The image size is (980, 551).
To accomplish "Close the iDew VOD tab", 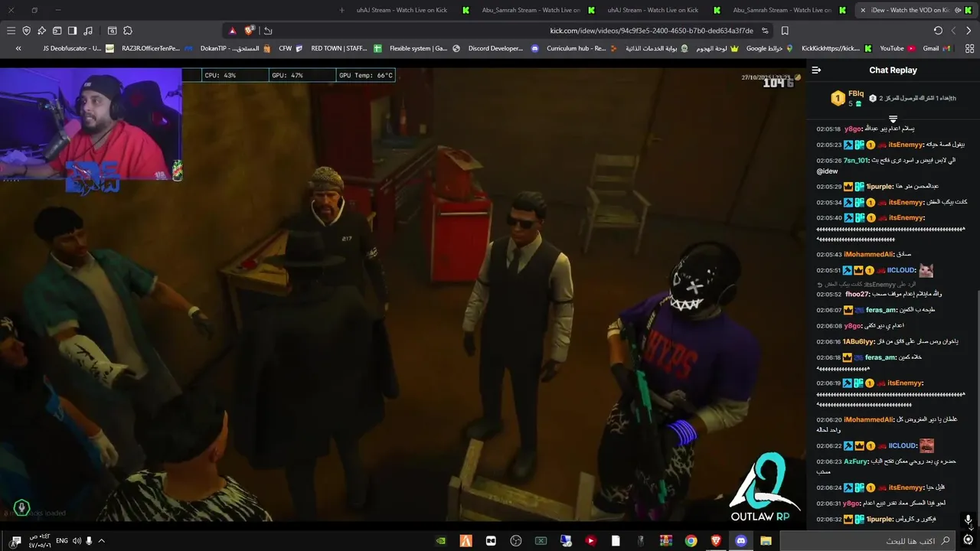I will click(x=863, y=10).
